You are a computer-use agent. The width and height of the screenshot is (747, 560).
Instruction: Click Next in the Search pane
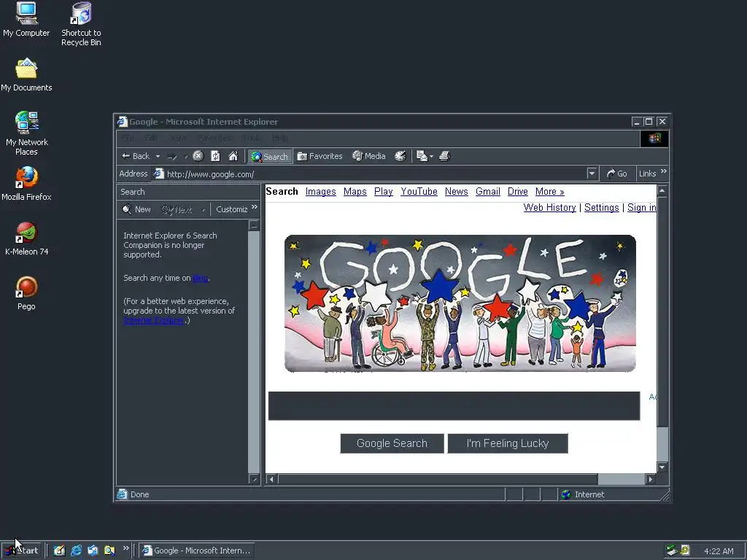click(x=177, y=209)
